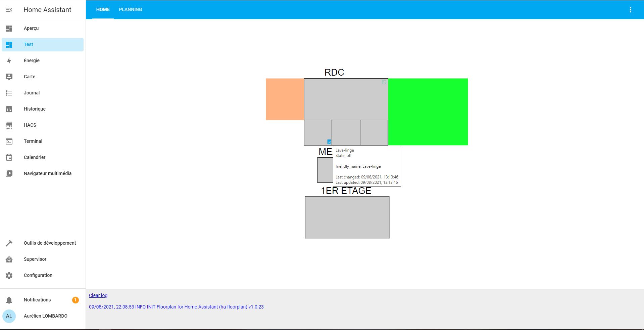The height and width of the screenshot is (330, 644).
Task: Open the Supervisor icon in sidebar
Action: [x=9, y=259]
